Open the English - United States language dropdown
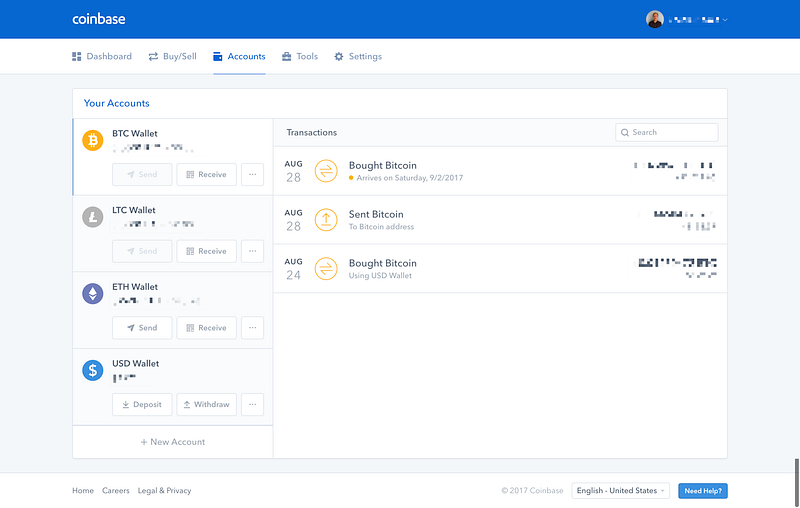The height and width of the screenshot is (508, 800). coord(620,491)
